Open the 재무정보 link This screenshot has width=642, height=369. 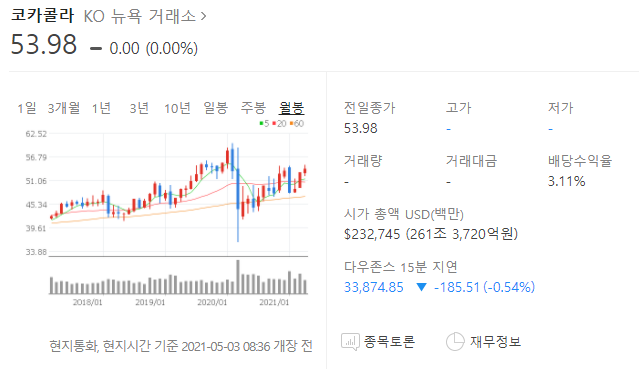tap(495, 342)
